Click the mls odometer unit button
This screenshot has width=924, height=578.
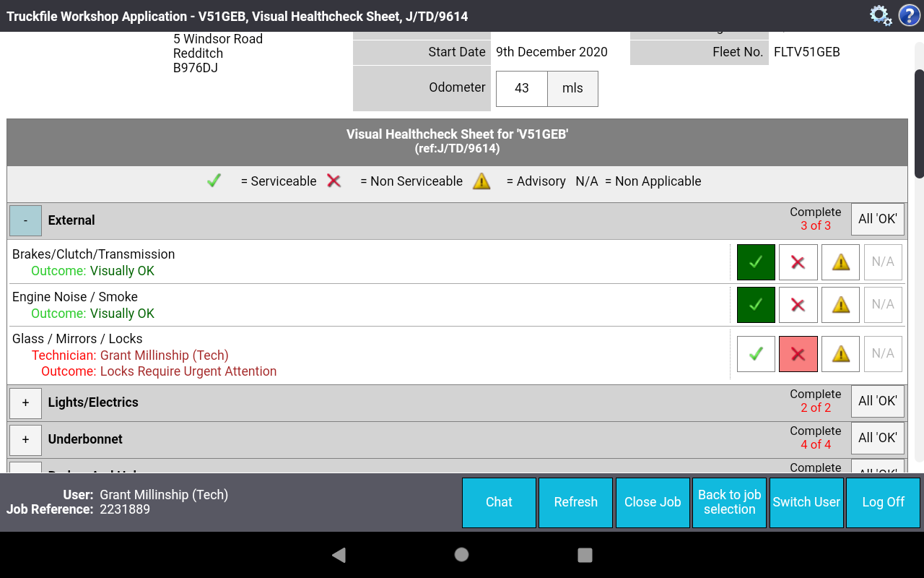(572, 88)
